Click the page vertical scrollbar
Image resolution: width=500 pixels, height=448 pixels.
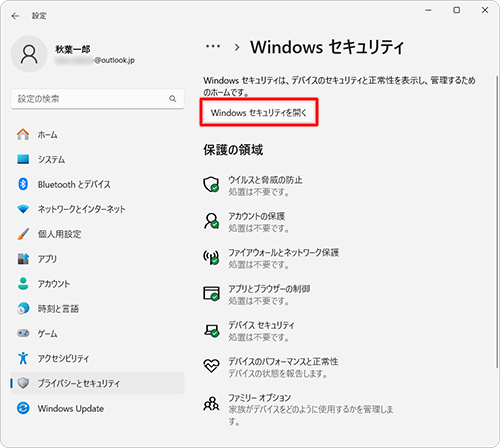[x=496, y=221]
